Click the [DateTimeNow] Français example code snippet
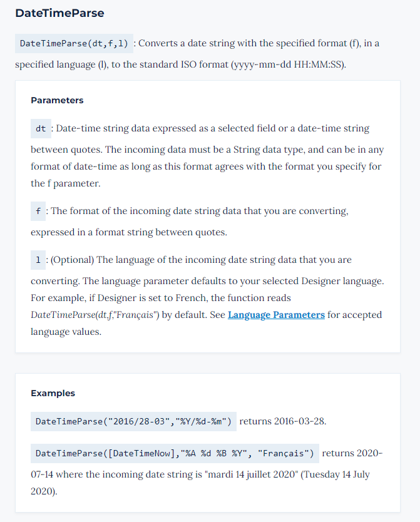420x522 pixels. [x=175, y=453]
